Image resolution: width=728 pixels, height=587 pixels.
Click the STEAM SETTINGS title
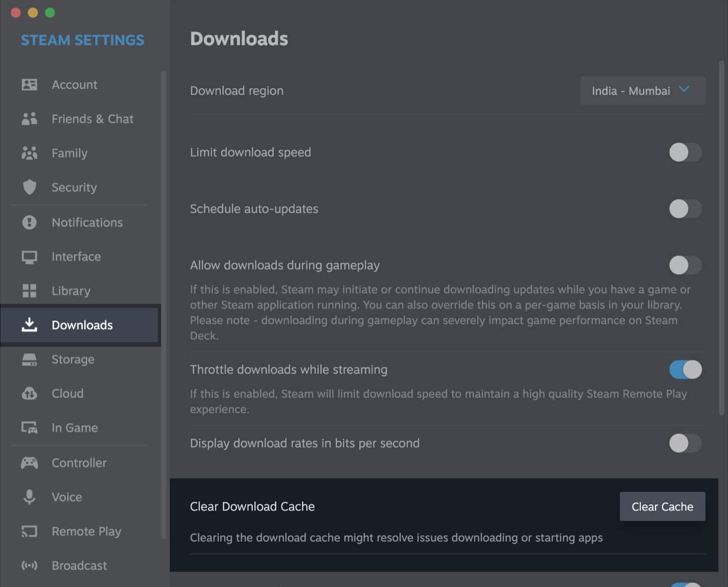click(83, 40)
